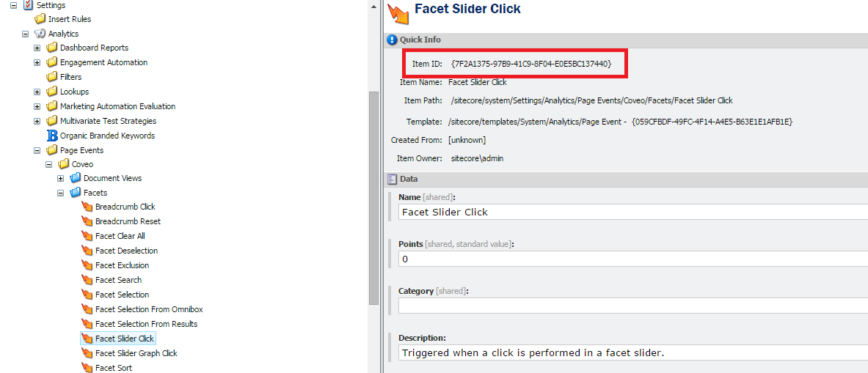This screenshot has height=373, width=868.
Task: Click the Name input field
Action: coord(632,213)
